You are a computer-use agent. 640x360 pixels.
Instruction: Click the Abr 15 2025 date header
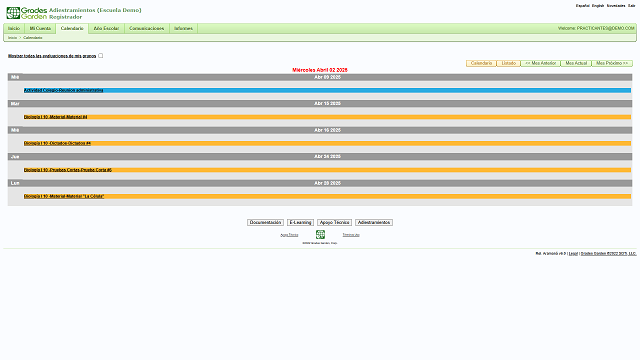coord(327,104)
